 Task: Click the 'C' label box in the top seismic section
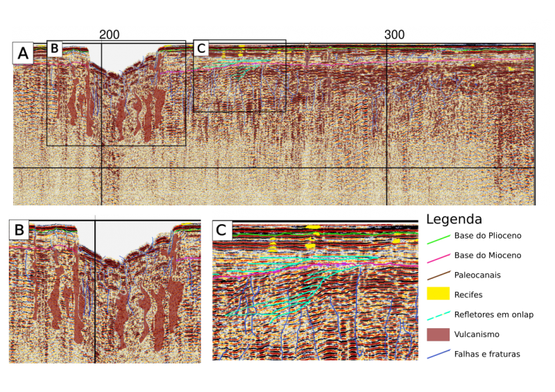[x=201, y=48]
